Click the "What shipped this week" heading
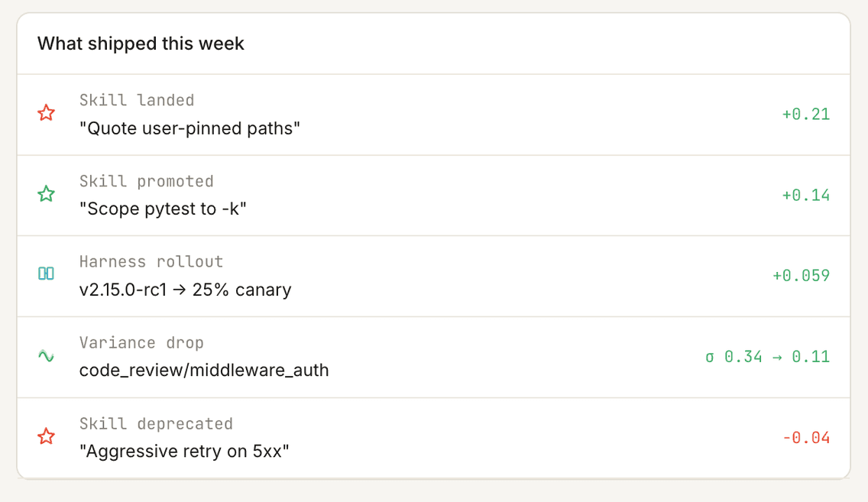868x502 pixels. (x=141, y=44)
